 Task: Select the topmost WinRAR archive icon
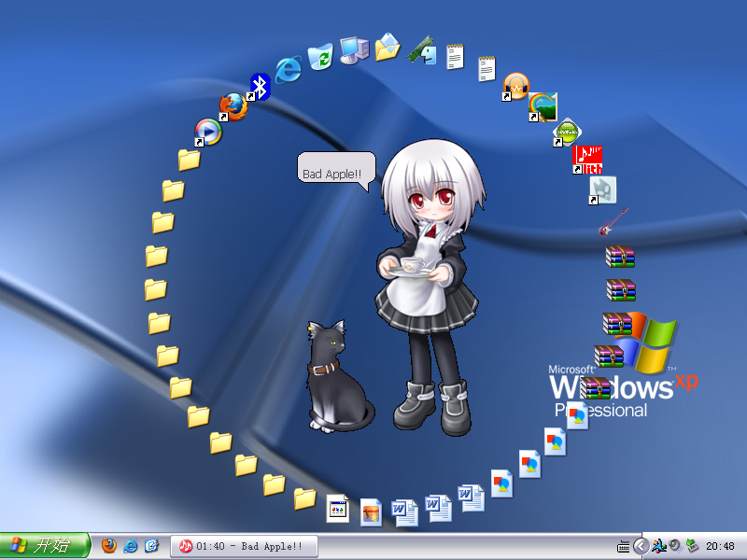(620, 256)
